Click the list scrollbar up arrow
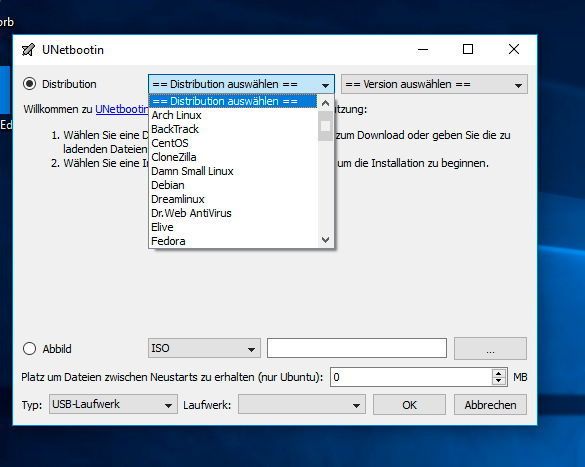The image size is (585, 467). 325,103
